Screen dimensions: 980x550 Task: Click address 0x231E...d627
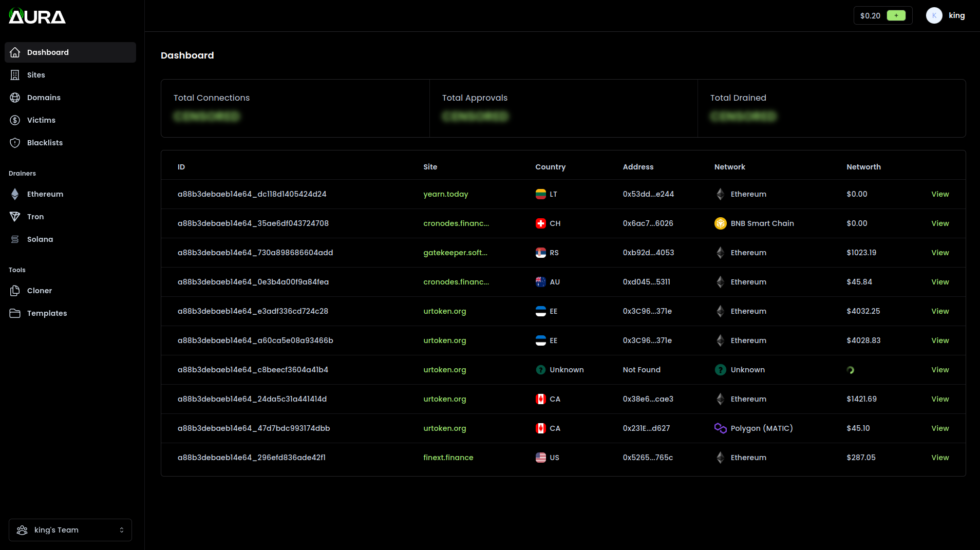(646, 428)
